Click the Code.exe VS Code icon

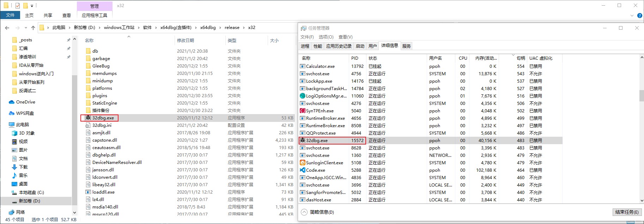(302, 170)
